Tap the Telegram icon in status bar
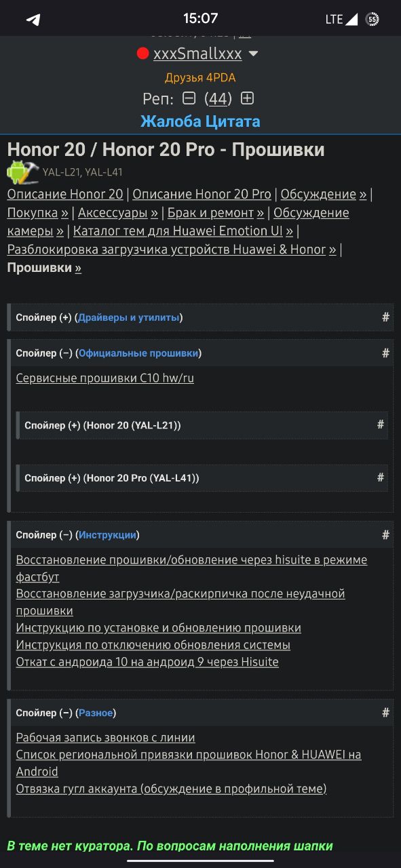The height and width of the screenshot is (868, 401). [33, 19]
